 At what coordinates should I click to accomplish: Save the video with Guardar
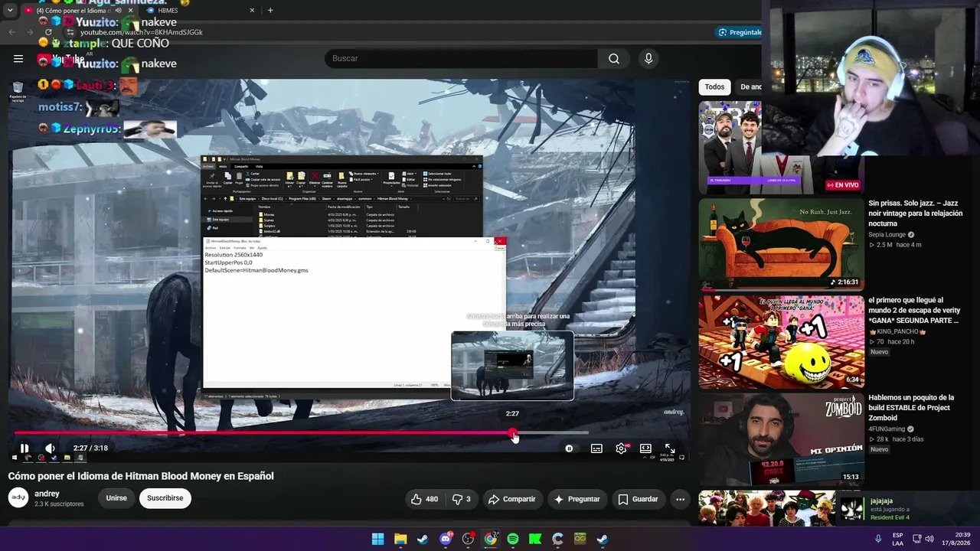pyautogui.click(x=638, y=499)
